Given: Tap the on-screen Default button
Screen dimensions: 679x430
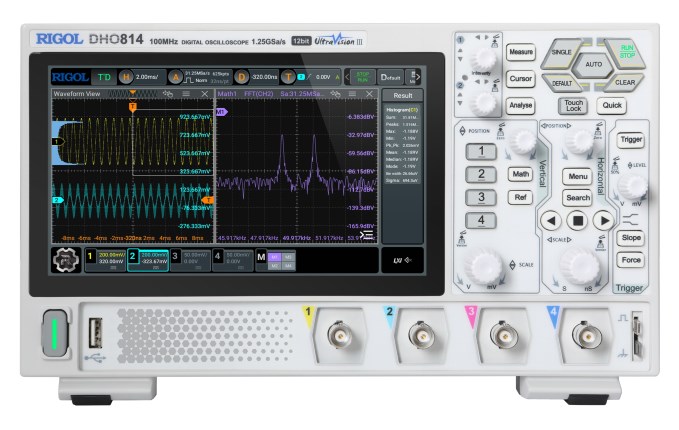Looking at the screenshot, I should click(390, 78).
